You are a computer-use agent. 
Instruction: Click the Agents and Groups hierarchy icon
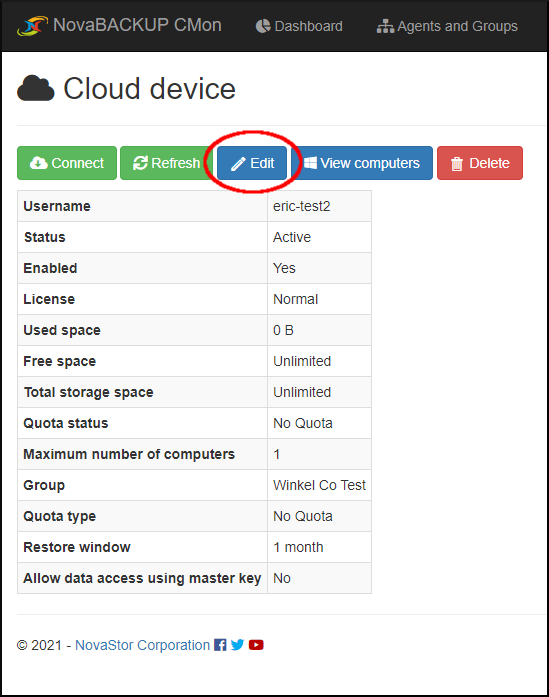385,27
